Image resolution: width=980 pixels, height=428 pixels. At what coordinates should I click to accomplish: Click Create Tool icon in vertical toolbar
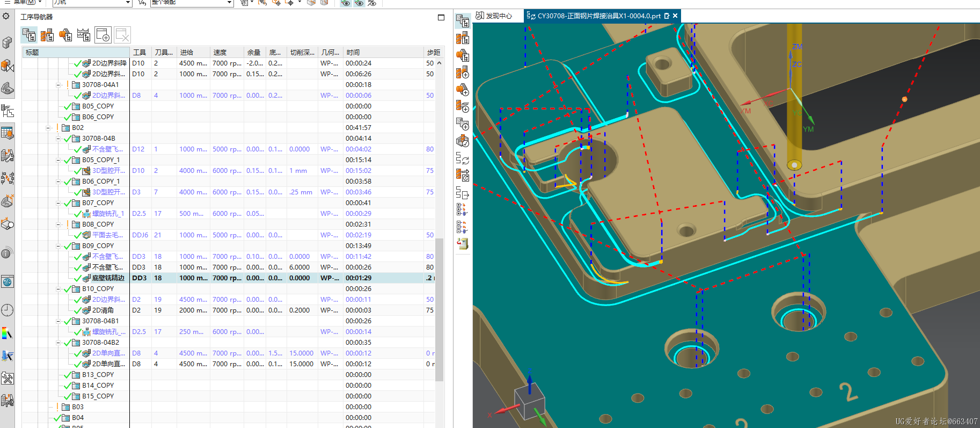coord(463,72)
